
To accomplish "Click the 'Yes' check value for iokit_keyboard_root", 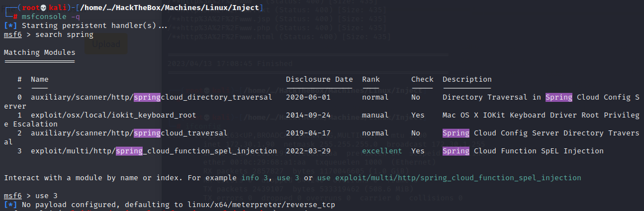I will 418,115.
